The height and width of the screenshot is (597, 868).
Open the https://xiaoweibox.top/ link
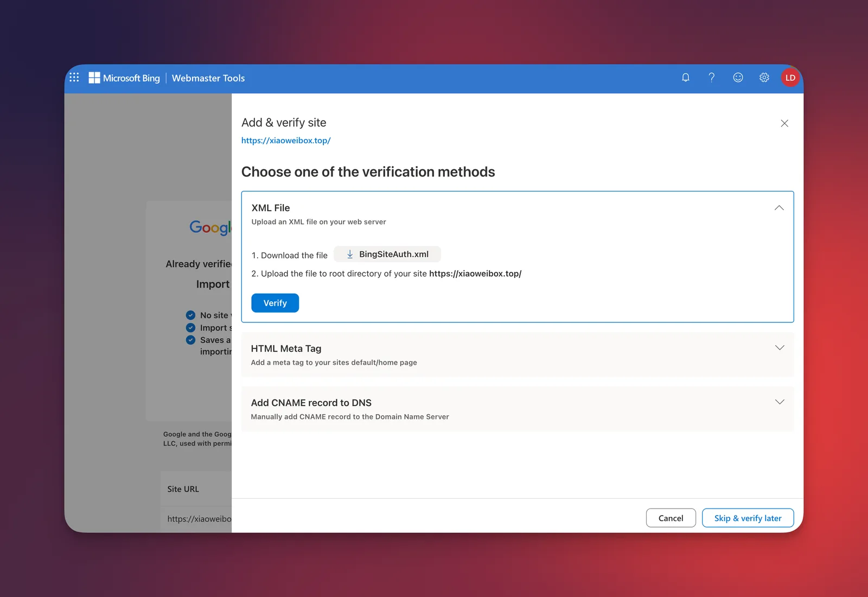286,141
